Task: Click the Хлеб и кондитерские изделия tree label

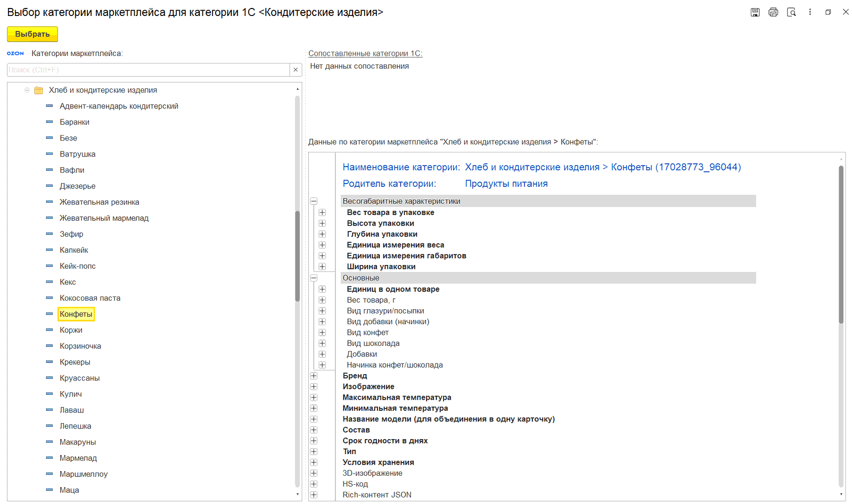Action: (103, 90)
